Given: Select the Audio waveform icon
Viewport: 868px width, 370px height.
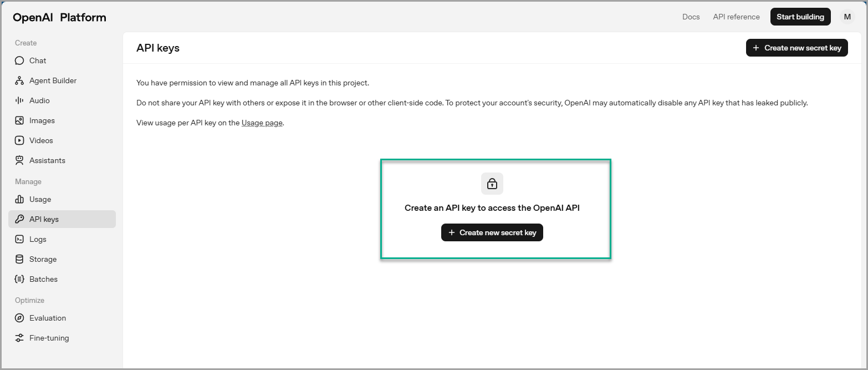Looking at the screenshot, I should pyautogui.click(x=19, y=100).
